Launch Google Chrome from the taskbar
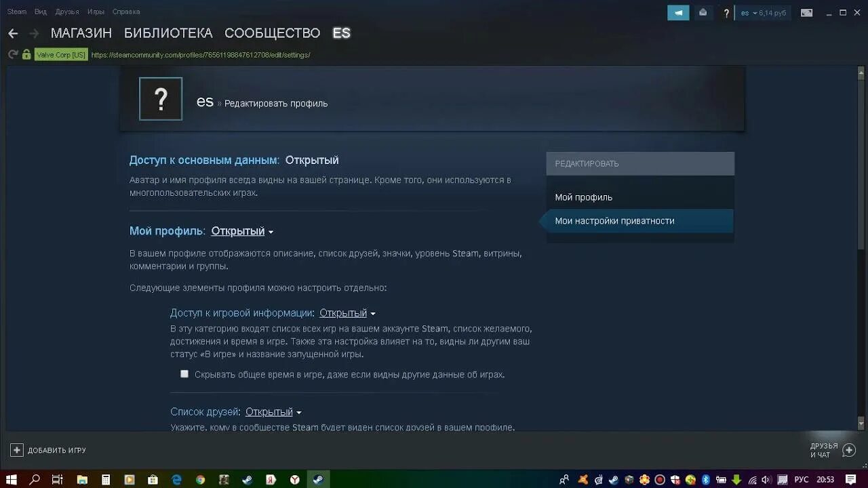The height and width of the screenshot is (488, 868). (x=200, y=479)
